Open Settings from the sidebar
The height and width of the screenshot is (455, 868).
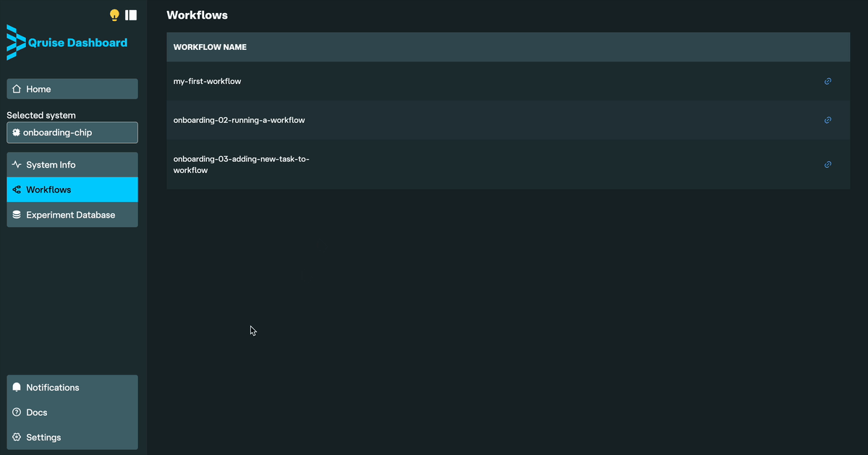tap(72, 438)
